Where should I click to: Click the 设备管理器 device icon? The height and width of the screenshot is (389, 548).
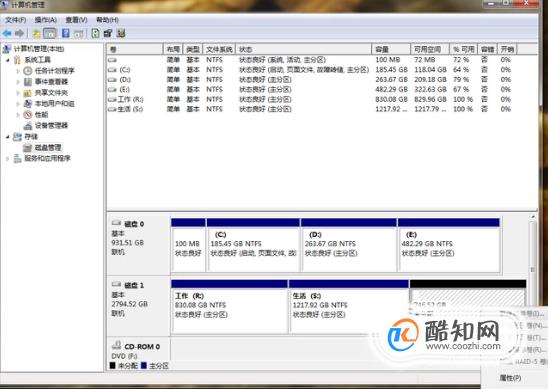28,126
